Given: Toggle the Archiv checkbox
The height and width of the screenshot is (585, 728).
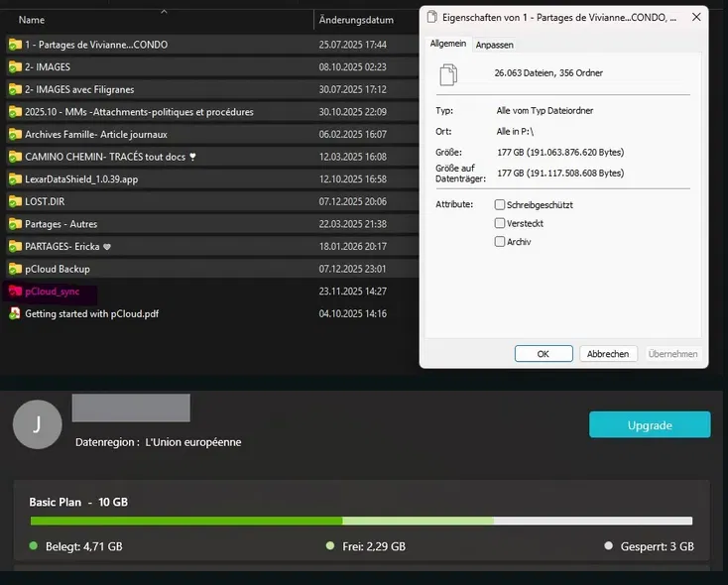Looking at the screenshot, I should (500, 241).
